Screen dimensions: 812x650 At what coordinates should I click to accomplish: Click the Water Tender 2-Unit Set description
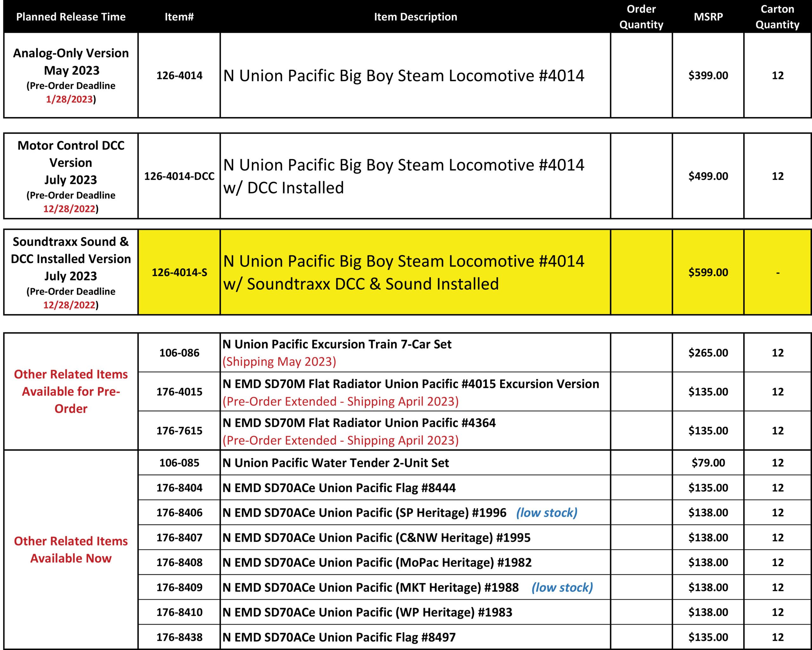click(336, 463)
